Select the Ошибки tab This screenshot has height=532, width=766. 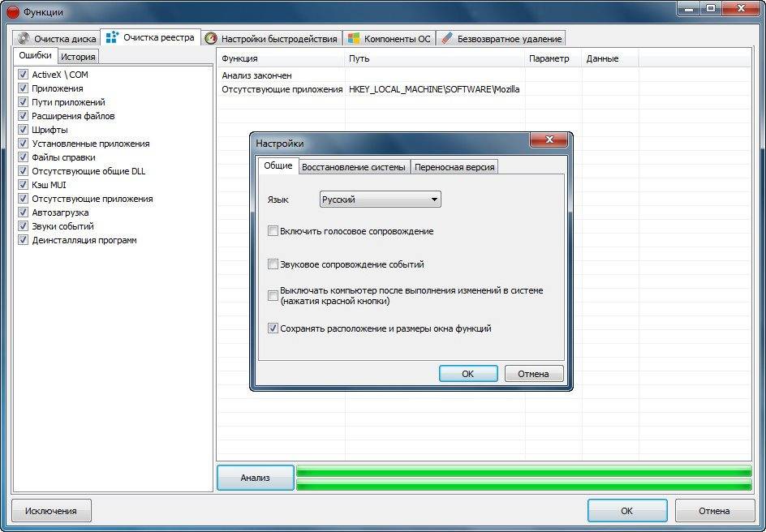[x=35, y=55]
